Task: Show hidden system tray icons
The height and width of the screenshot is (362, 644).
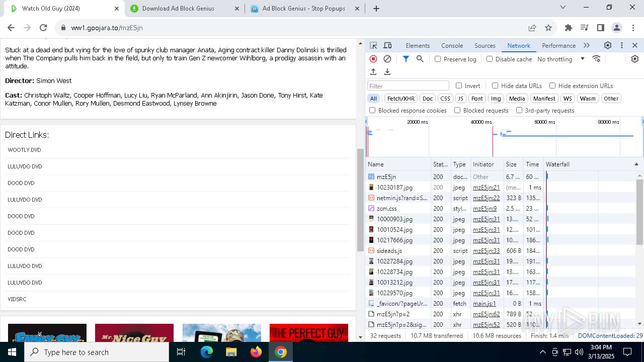Action: click(542, 352)
